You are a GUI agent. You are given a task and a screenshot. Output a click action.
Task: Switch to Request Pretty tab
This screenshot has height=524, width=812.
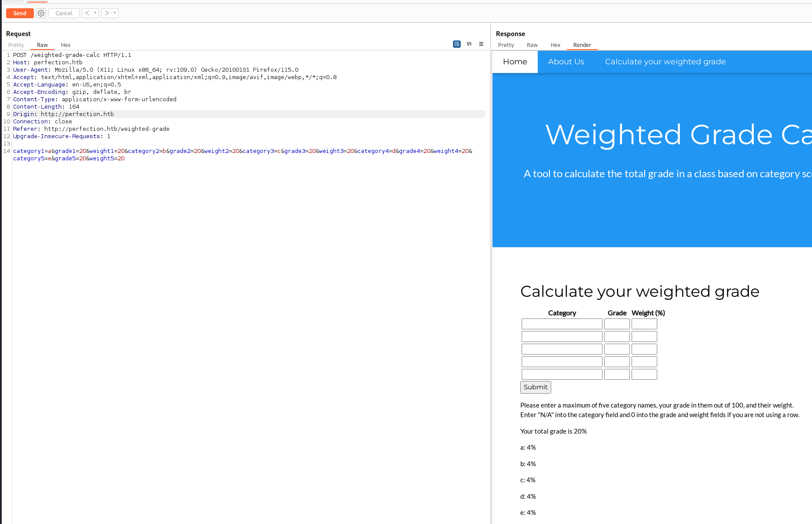click(16, 45)
